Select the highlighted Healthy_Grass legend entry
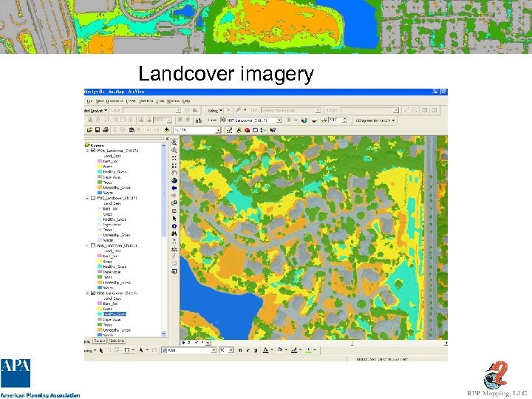Image resolution: width=532 pixels, height=399 pixels. tap(115, 314)
